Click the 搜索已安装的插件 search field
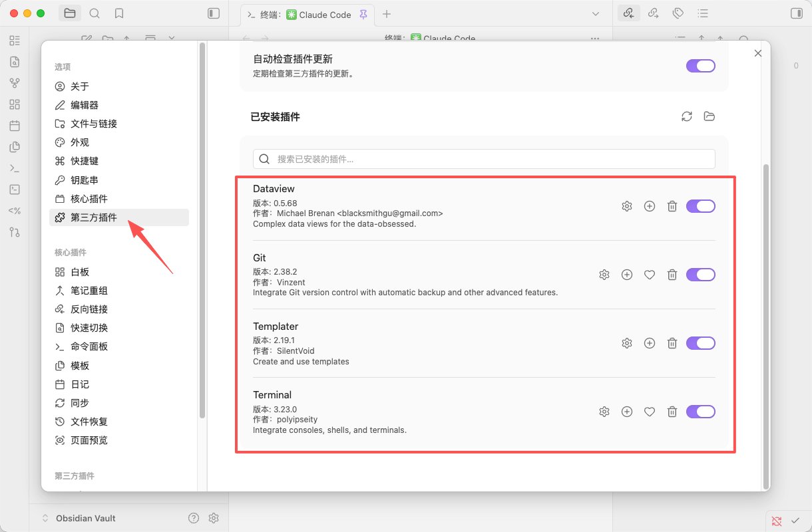The height and width of the screenshot is (532, 812). [484, 159]
